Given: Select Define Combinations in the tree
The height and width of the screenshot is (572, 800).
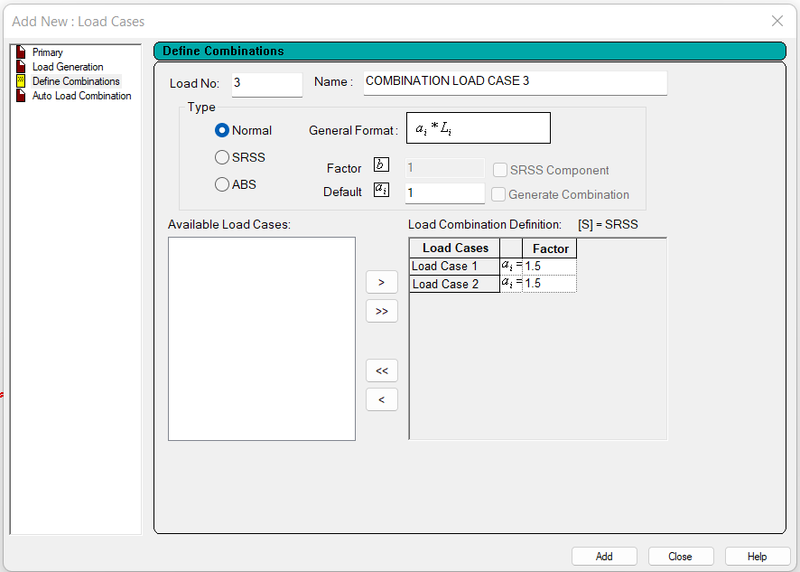Looking at the screenshot, I should pos(76,81).
